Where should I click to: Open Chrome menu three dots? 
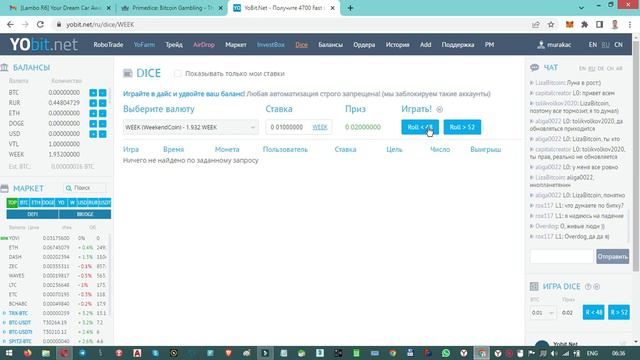click(630, 24)
